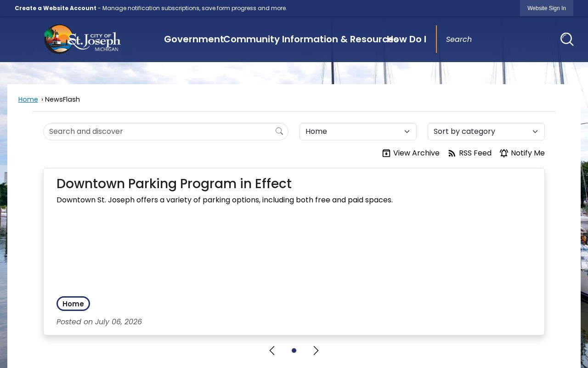The width and height of the screenshot is (588, 368).
Task: Click the NewsFlash breadcrumb text
Action: click(x=62, y=99)
